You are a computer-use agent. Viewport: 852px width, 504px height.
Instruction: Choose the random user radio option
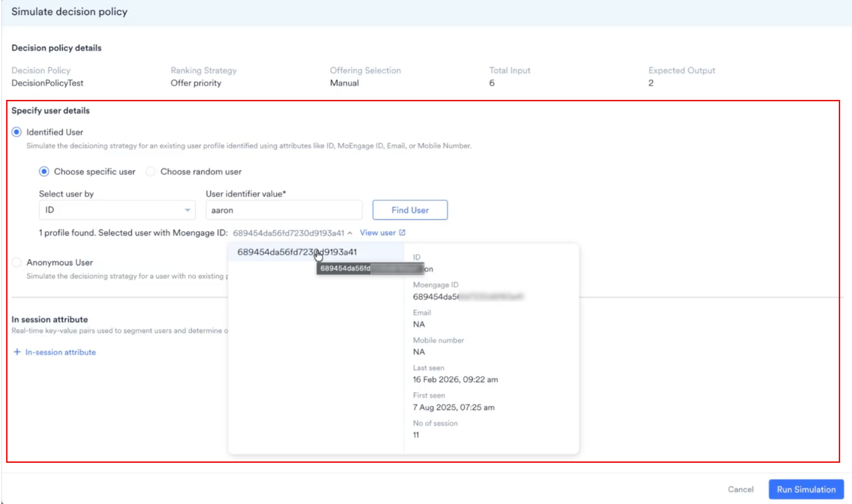(150, 171)
